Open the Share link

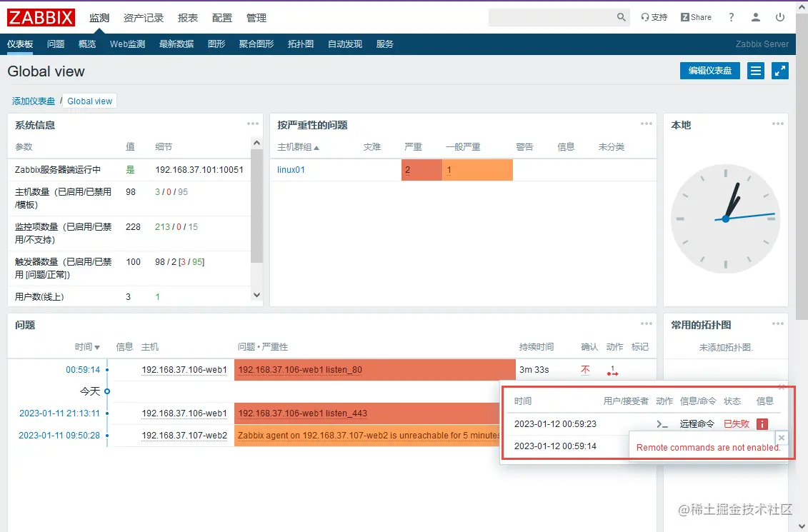(696, 18)
